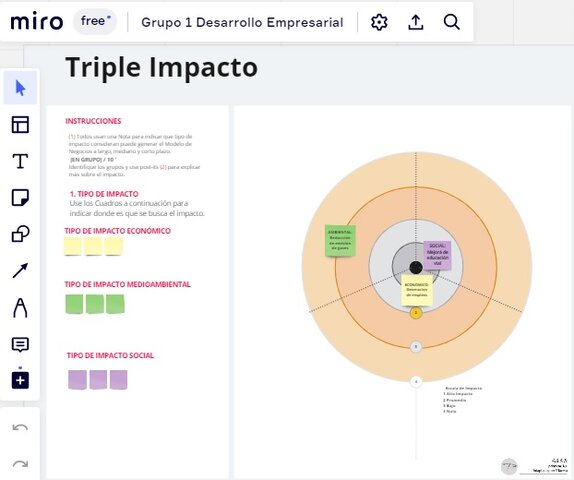The image size is (574, 480).
Task: Click the black center dot of diagram
Action: (x=415, y=268)
